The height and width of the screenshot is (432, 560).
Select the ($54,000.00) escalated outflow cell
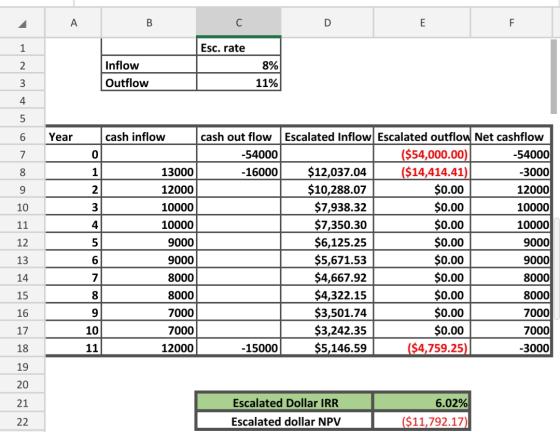click(x=422, y=154)
